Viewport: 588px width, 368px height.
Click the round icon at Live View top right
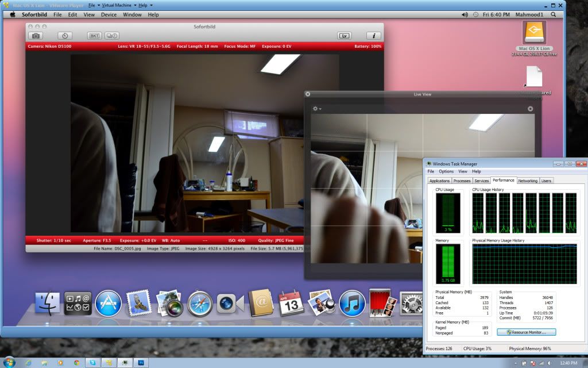pos(530,109)
